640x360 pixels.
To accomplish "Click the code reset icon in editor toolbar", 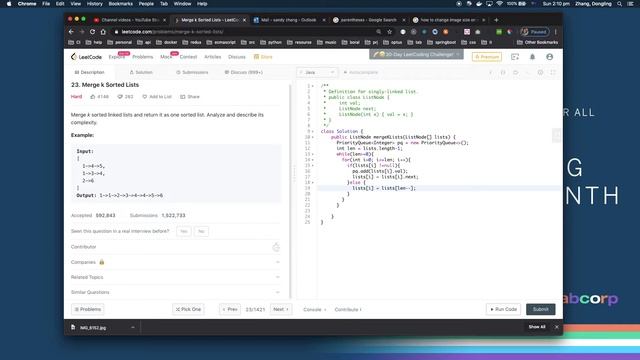I will pos(516,72).
